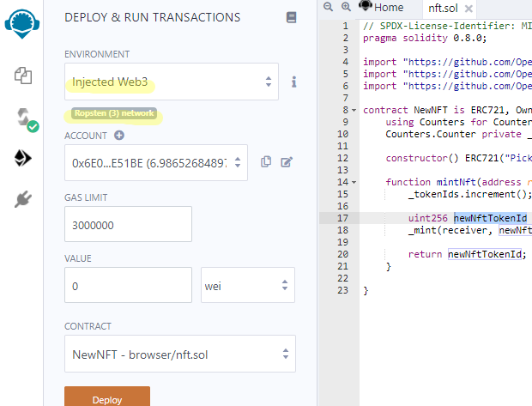
Task: Click the import statement on line 5
Action: (447, 74)
